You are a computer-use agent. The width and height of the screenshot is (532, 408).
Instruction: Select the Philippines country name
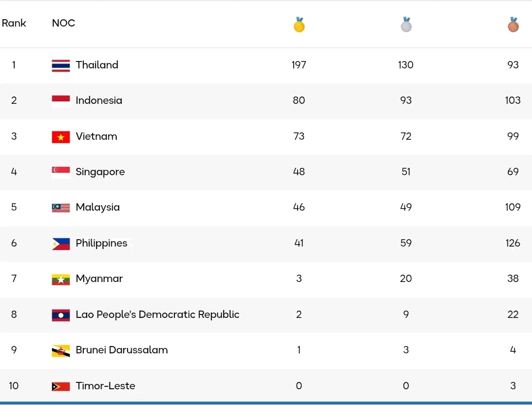tap(101, 243)
